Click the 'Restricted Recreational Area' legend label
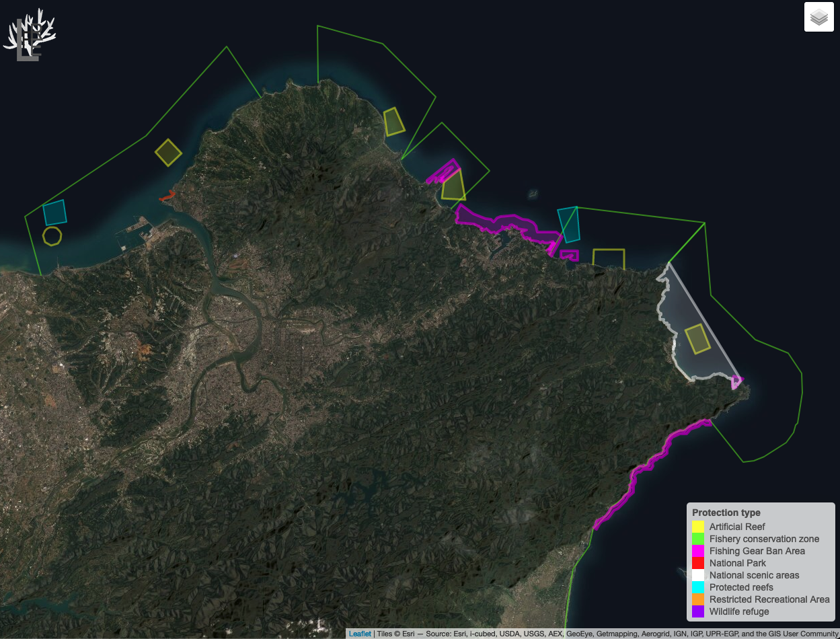The image size is (840, 639). pyautogui.click(x=769, y=599)
